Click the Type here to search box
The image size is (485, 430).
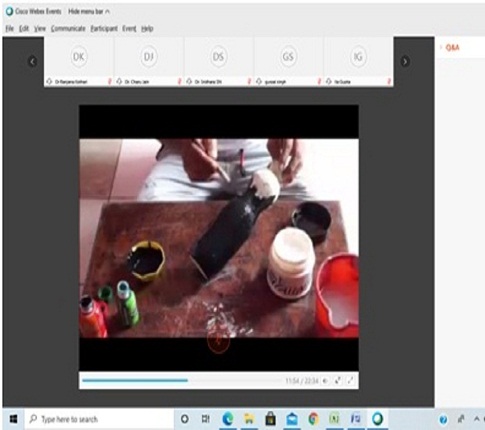(99, 419)
